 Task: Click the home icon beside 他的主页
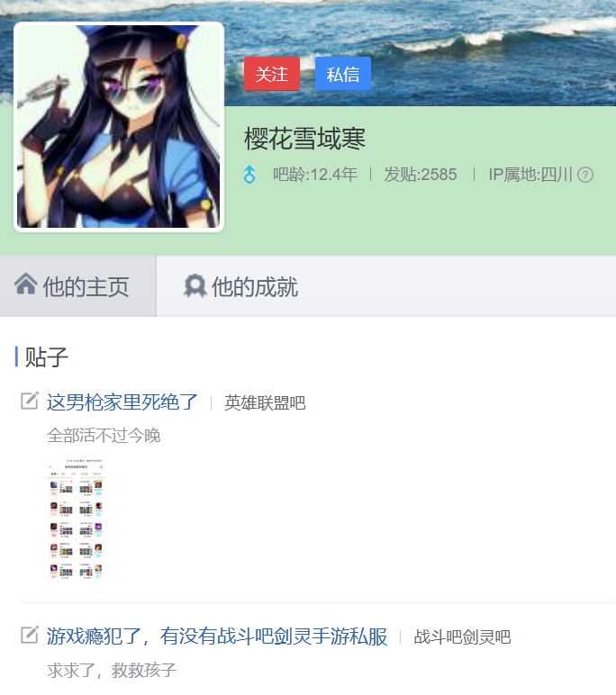(26, 284)
